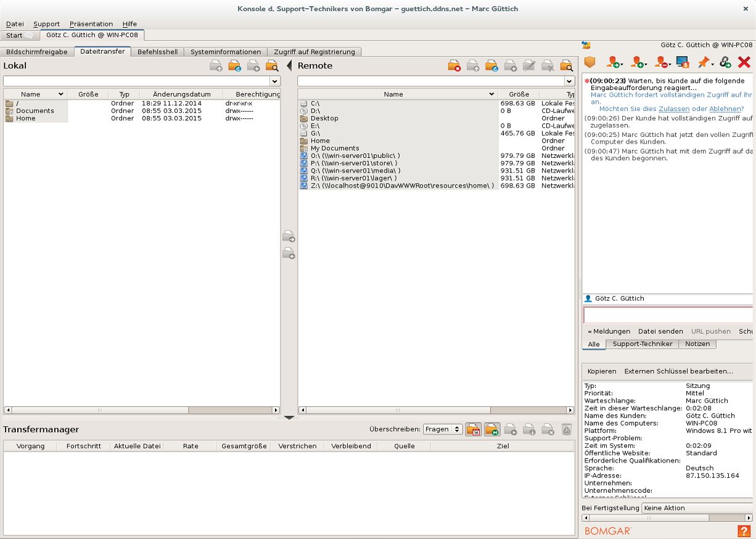Click the orange shield privilege icon
The width and height of the screenshot is (756, 539).
click(x=590, y=62)
